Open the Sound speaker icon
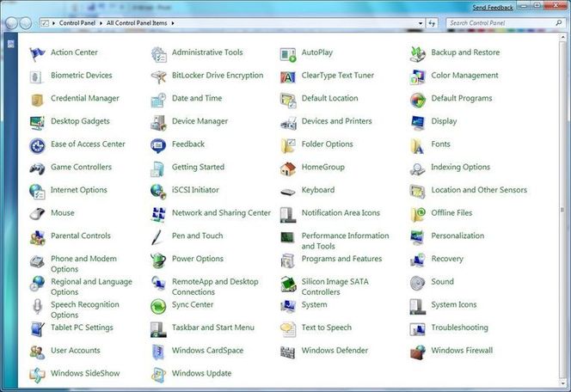This screenshot has height=392, width=571. click(x=417, y=283)
